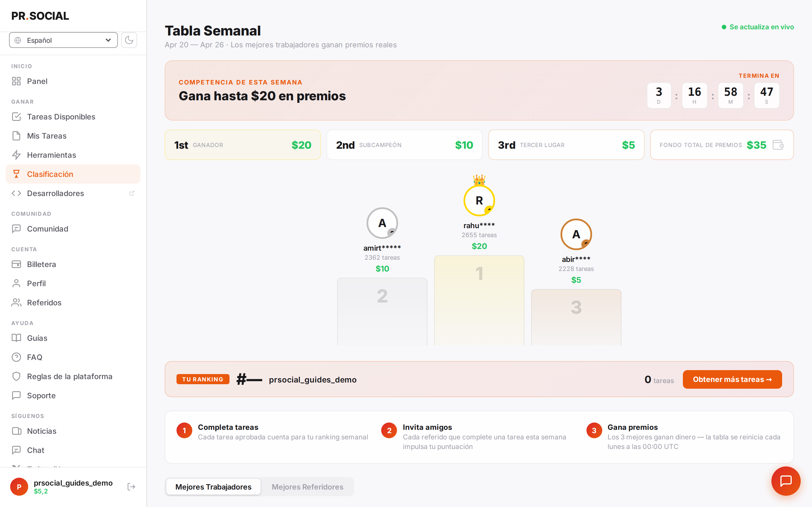Click the Panel grid icon
Image resolution: width=812 pixels, height=507 pixels.
16,81
